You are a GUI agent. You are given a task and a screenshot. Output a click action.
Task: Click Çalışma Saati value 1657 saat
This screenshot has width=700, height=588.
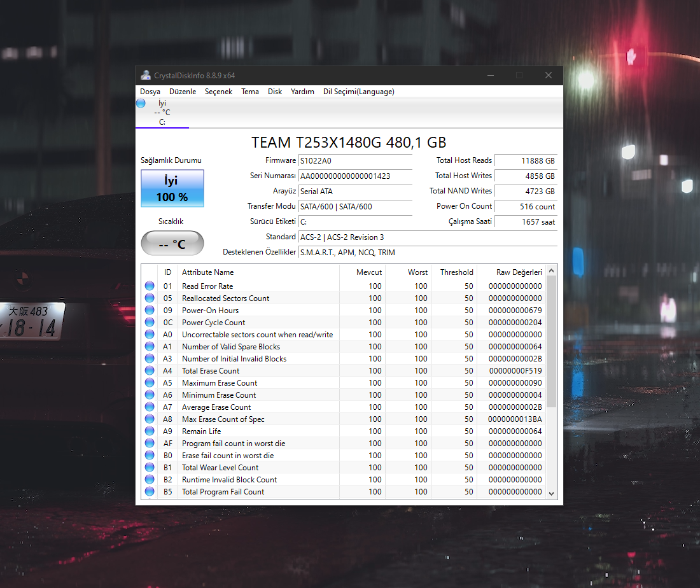pyautogui.click(x=526, y=222)
